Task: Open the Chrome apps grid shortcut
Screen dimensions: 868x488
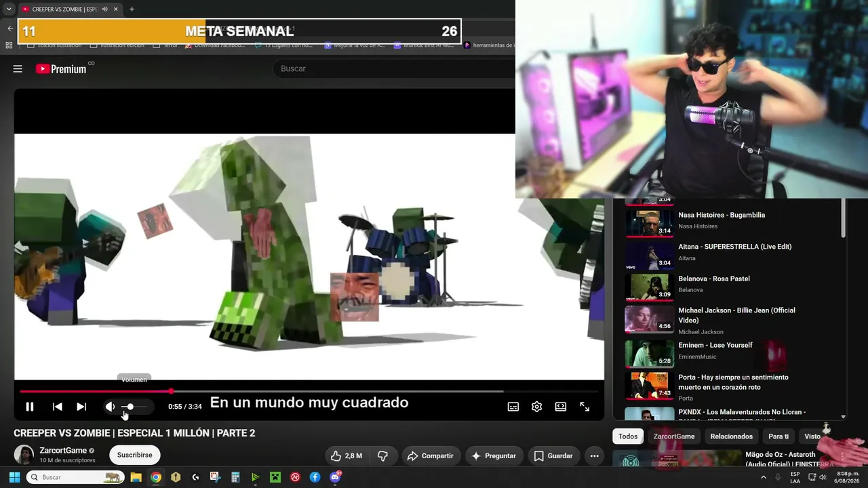Action: pyautogui.click(x=9, y=45)
